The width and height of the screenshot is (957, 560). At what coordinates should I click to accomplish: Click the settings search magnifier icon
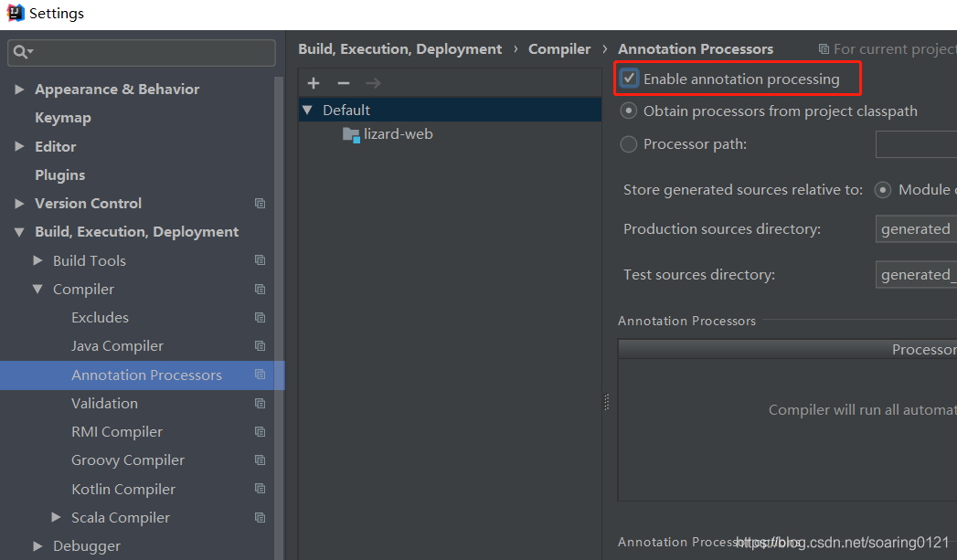coord(22,52)
